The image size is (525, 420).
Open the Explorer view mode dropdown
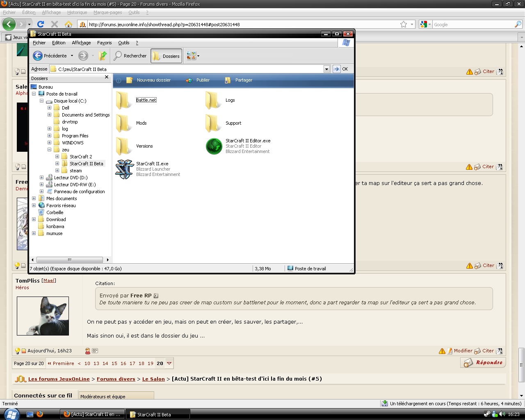[193, 56]
